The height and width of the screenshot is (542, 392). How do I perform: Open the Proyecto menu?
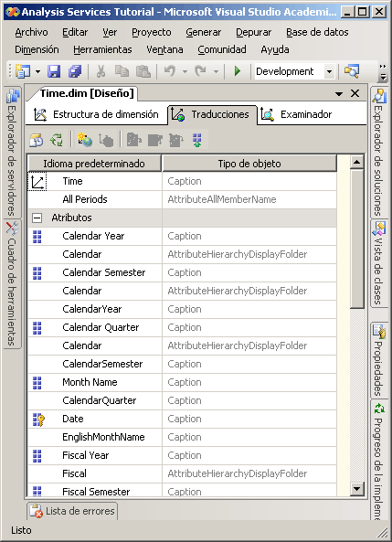(152, 32)
